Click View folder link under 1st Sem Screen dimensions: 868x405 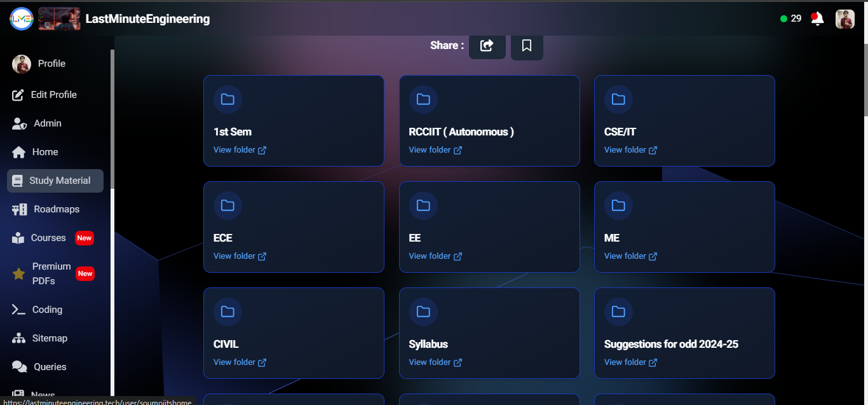tap(240, 150)
